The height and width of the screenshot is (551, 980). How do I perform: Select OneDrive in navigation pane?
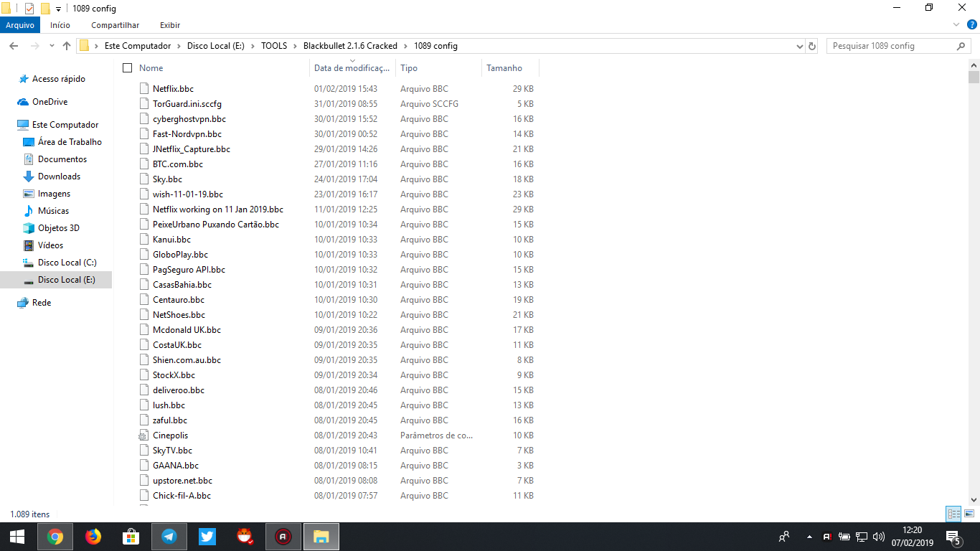[50, 102]
